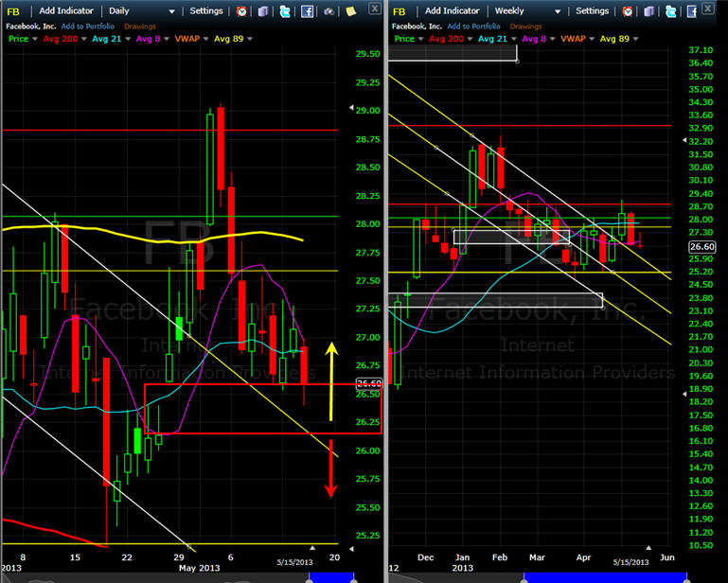Click triangle marker above 5/15/2013 in Daily chart

click(x=312, y=548)
